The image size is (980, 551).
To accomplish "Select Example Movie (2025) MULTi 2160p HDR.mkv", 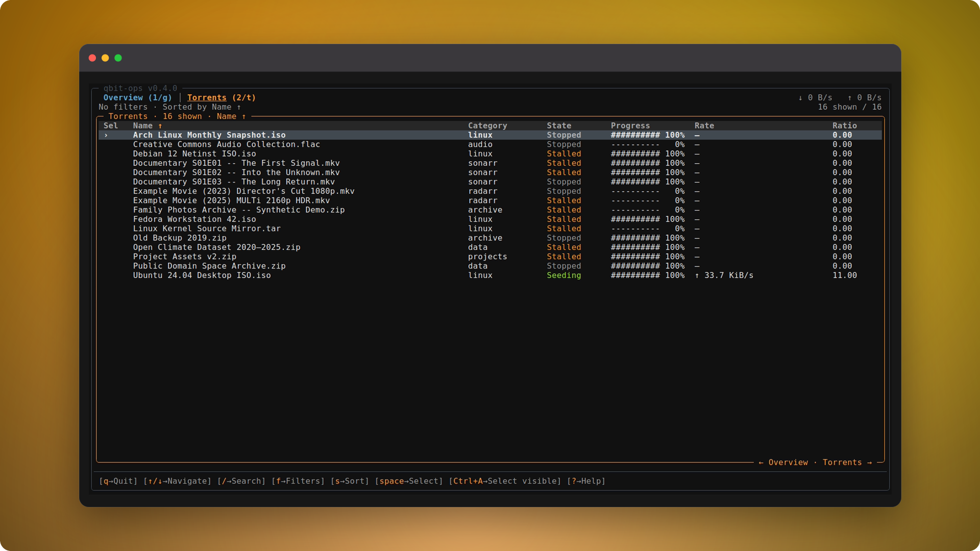I will point(490,201).
